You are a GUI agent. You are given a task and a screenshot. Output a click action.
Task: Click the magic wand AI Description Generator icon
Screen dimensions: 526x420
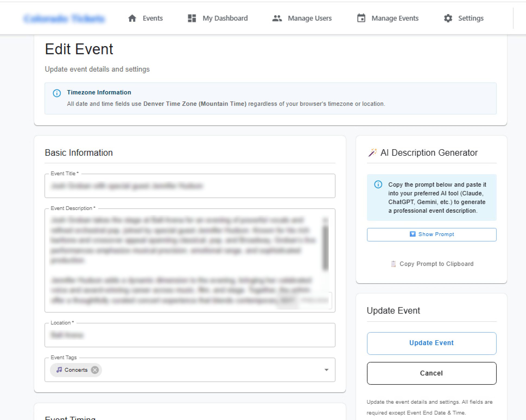pos(373,152)
